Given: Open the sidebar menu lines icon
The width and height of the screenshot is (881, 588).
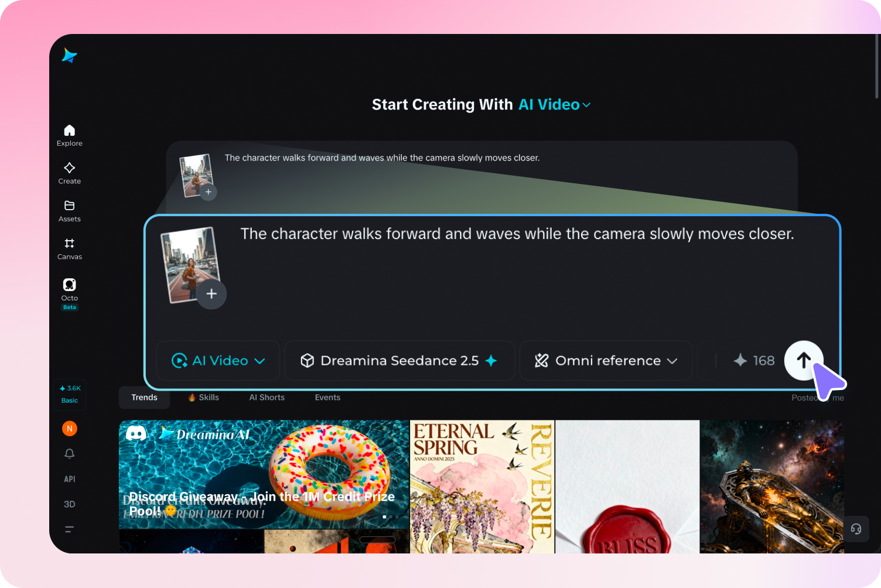Looking at the screenshot, I should pos(69,529).
